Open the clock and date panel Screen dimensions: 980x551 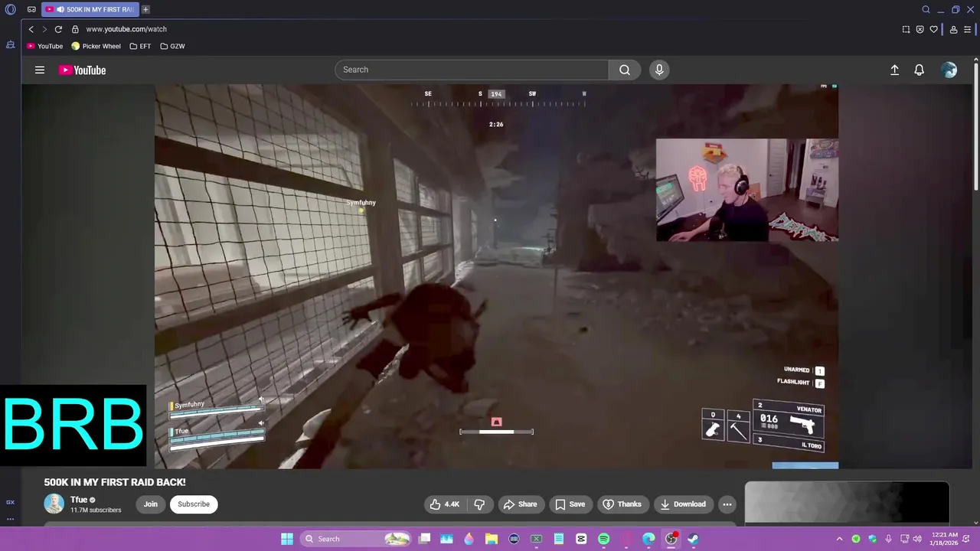(x=945, y=539)
